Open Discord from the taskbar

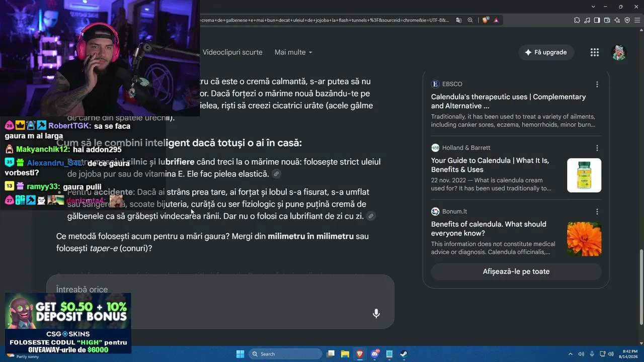(x=375, y=354)
